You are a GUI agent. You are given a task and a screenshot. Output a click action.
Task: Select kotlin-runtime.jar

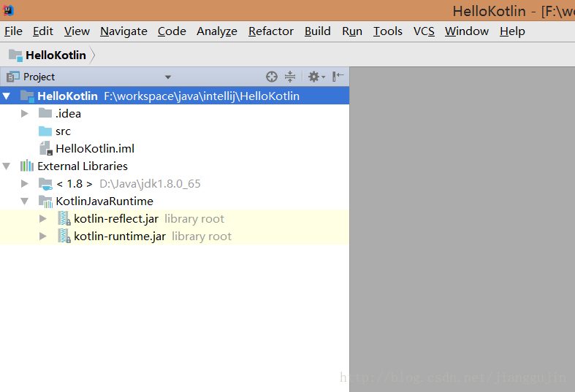(x=120, y=237)
